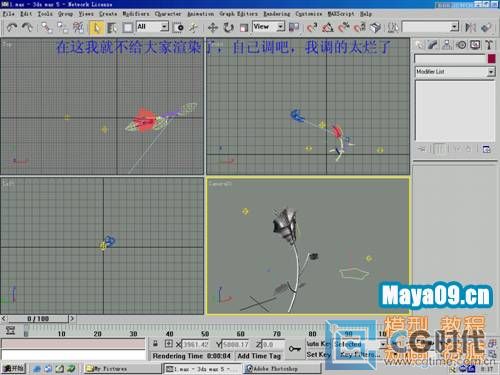Open the Modifiers menu
The image size is (500, 375).
136,14
